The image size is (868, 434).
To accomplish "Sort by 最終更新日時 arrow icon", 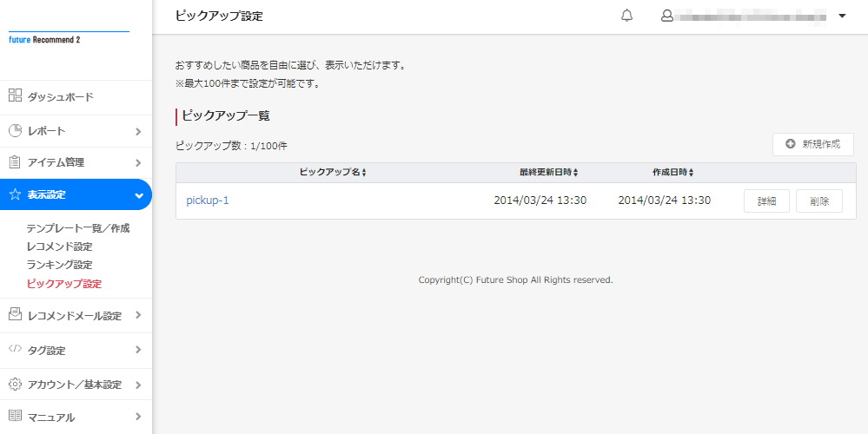I will coord(576,173).
